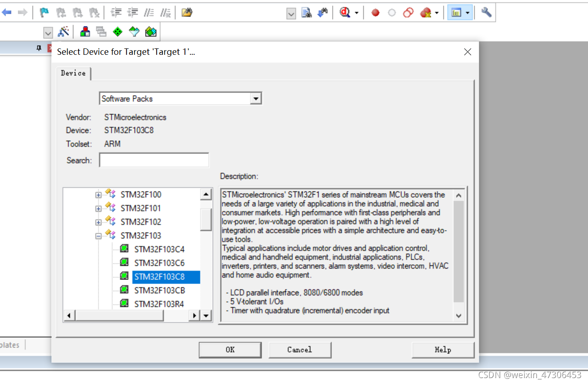Start debug session with magnifier icon
Viewport: 588px width, 384px height.
pyautogui.click(x=345, y=13)
